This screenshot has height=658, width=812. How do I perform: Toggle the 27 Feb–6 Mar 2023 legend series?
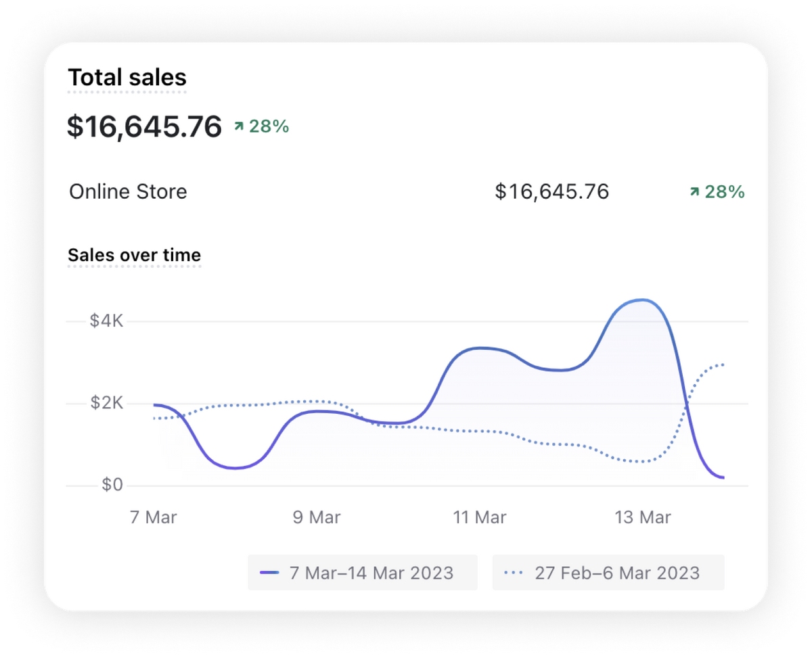tap(608, 573)
